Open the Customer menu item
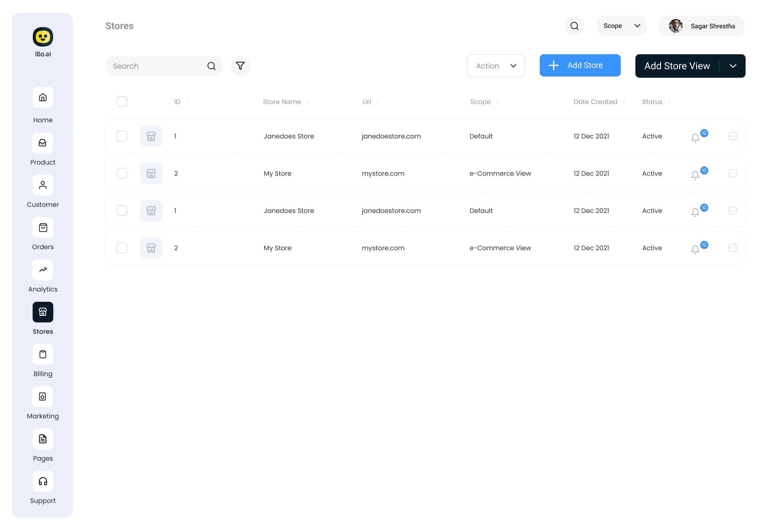 [x=43, y=185]
